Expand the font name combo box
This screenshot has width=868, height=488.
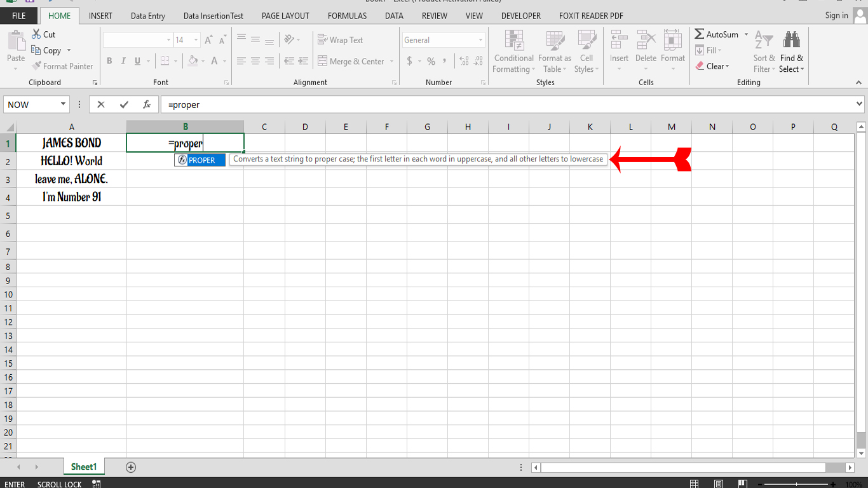pos(168,40)
